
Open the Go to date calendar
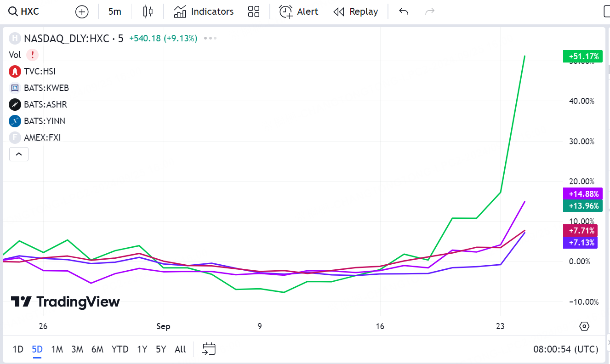click(x=209, y=349)
